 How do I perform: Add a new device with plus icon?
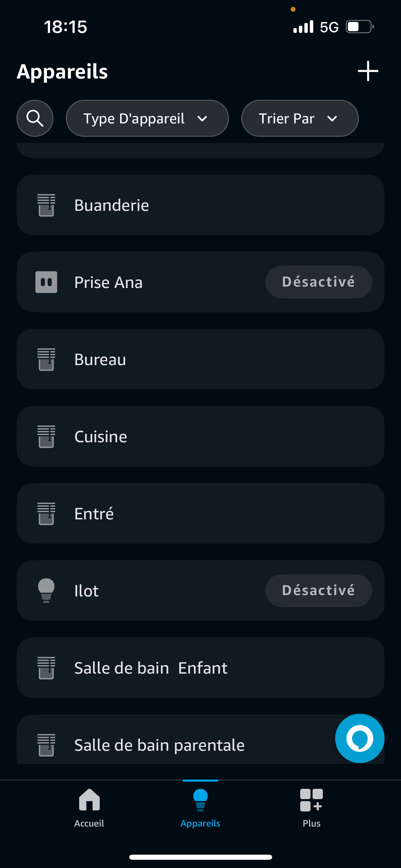(368, 71)
